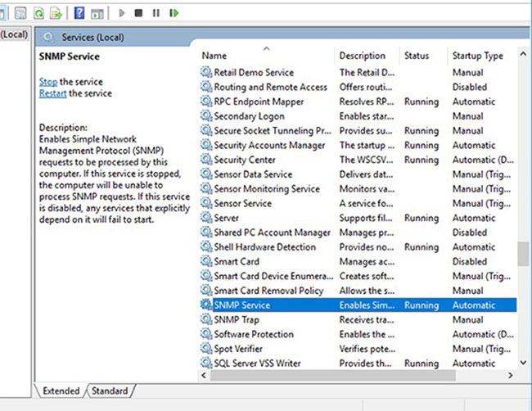Sort by the Startup Type column header
This screenshot has width=532, height=411.
click(x=477, y=56)
